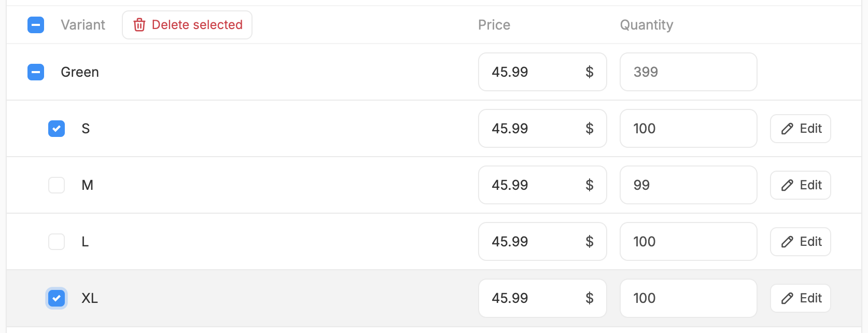Focus the S size price input
Viewport: 868px width, 333px height.
(534, 129)
